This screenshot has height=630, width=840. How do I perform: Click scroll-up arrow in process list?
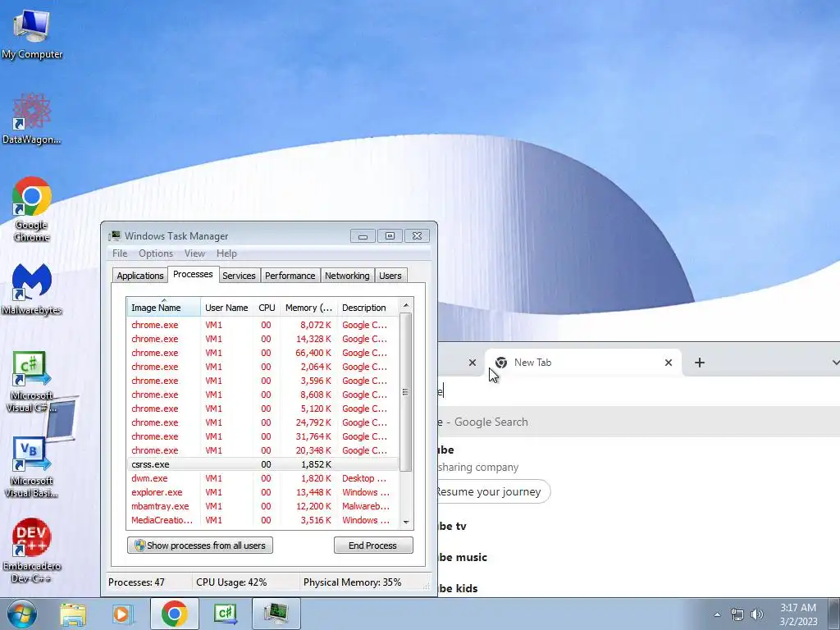pyautogui.click(x=406, y=305)
